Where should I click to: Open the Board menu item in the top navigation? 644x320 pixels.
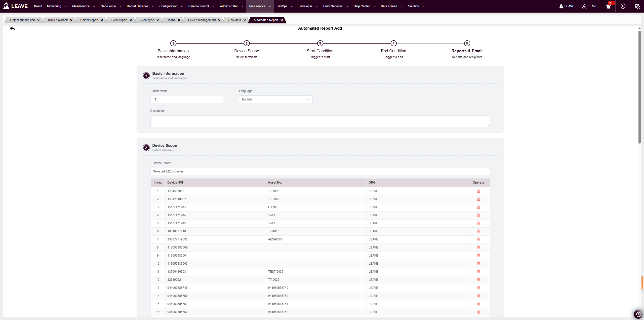[x=38, y=6]
